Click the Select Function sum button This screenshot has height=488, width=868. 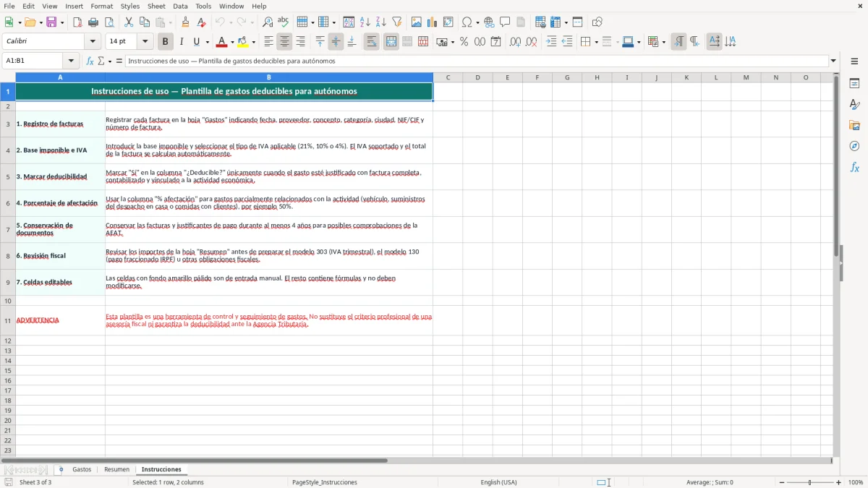coord(101,61)
